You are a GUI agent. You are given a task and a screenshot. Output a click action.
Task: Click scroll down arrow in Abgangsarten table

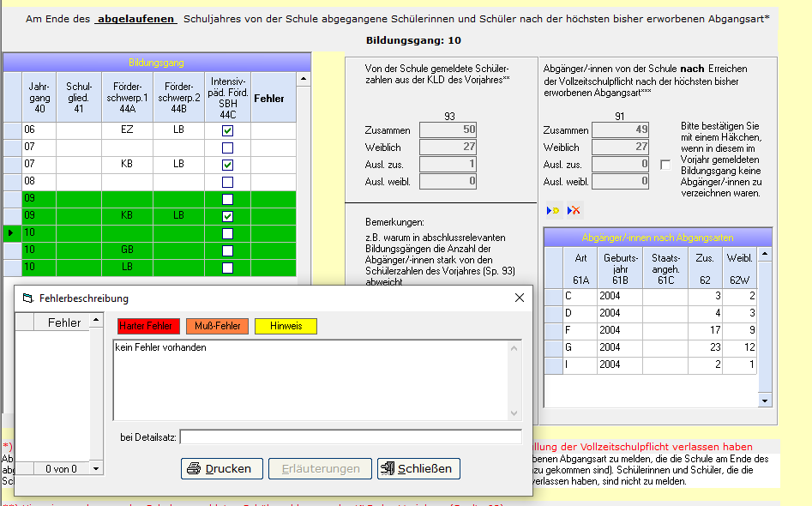[x=765, y=401]
